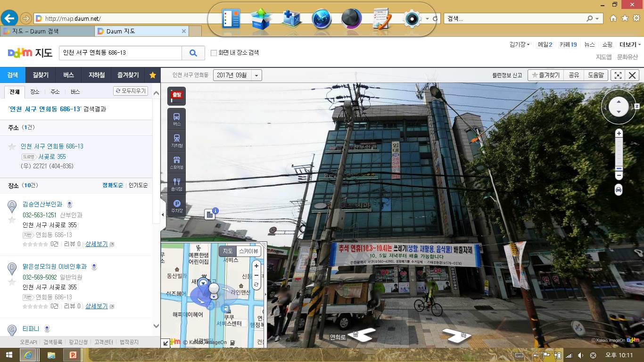Viewport: 644px width, 362px height.
Task: Favorite 김승연산부인과 using its star
Action: tap(12, 220)
